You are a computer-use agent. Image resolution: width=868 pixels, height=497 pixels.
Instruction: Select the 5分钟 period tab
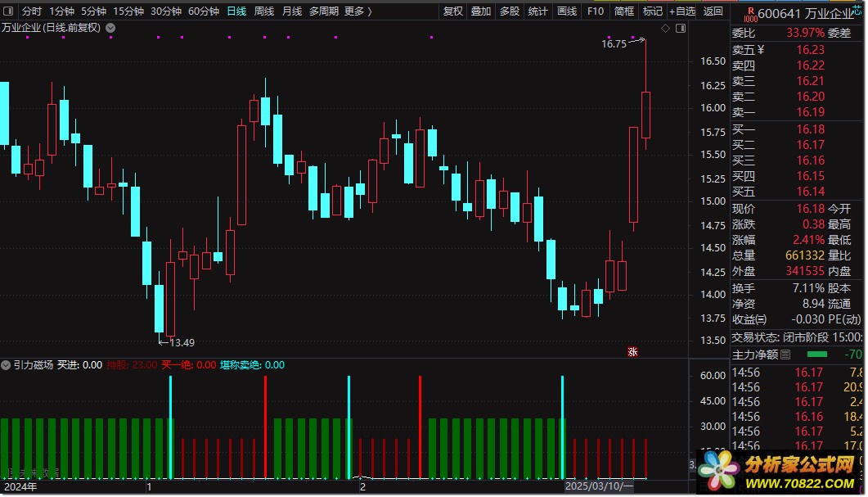click(93, 11)
